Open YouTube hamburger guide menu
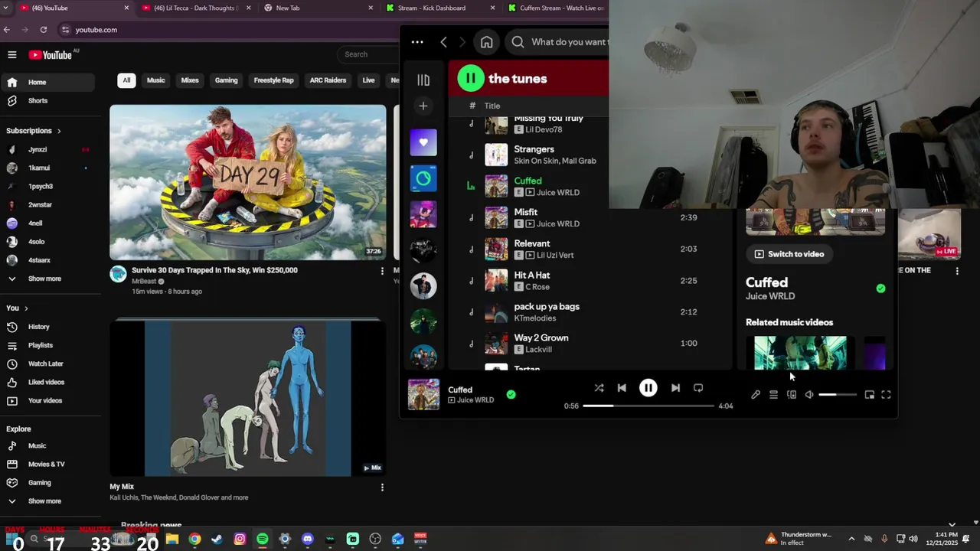 [x=12, y=54]
